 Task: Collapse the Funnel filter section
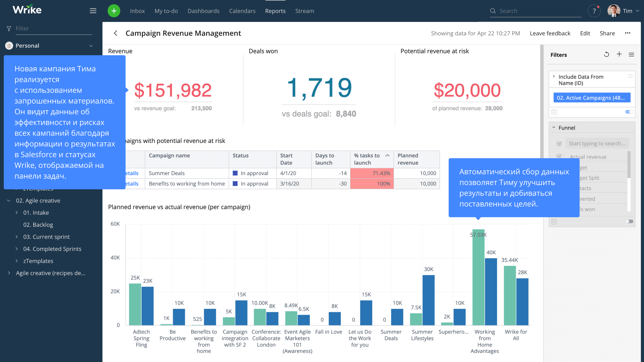tap(554, 128)
